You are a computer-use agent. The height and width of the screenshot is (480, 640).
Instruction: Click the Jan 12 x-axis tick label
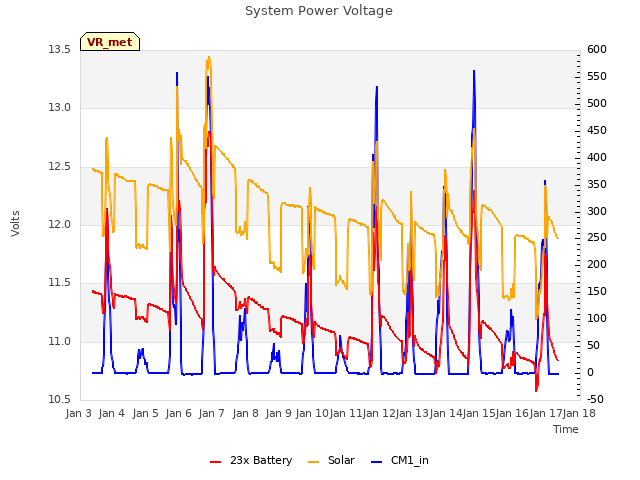tap(379, 413)
